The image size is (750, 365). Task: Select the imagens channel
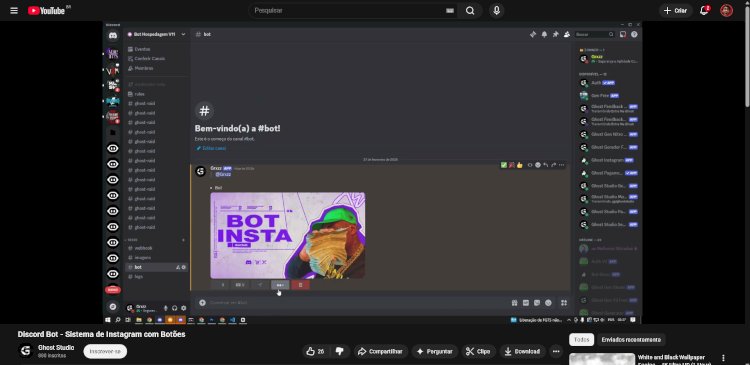coord(143,257)
